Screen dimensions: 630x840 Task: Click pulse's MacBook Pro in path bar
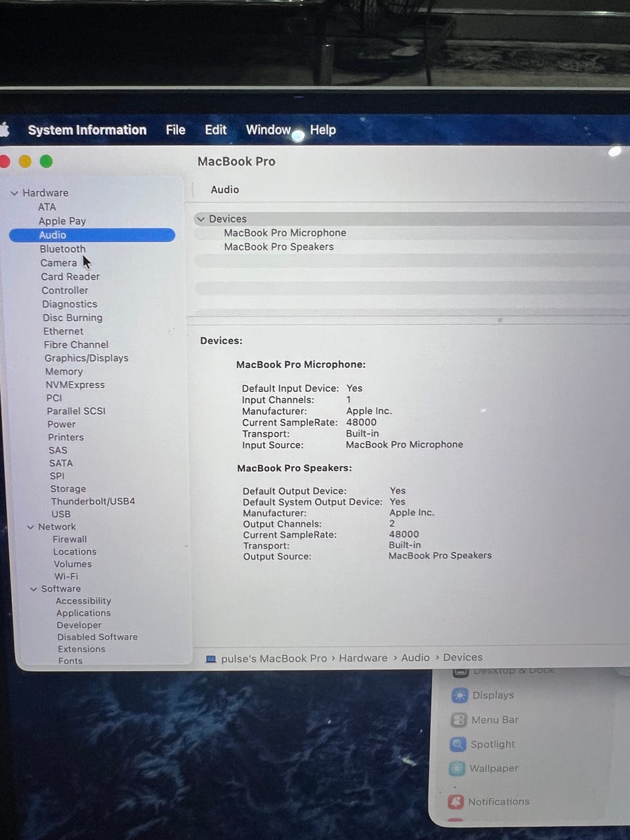[274, 658]
